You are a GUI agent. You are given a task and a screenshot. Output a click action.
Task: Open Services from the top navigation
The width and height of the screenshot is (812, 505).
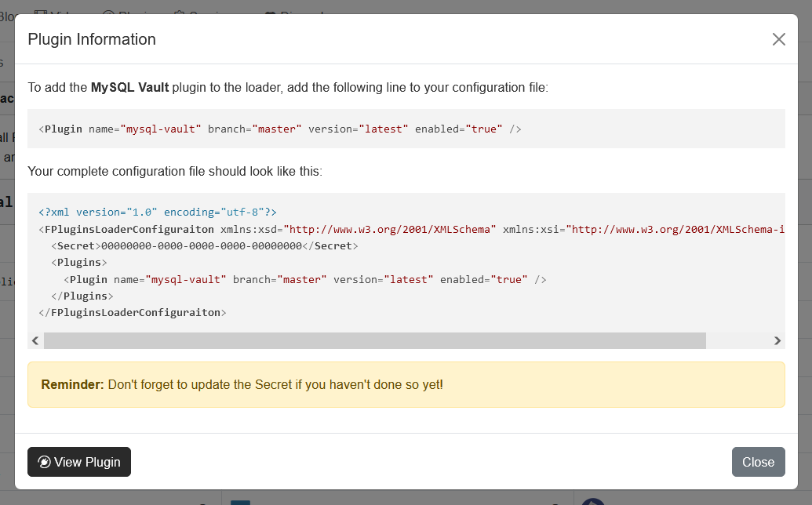click(x=196, y=13)
